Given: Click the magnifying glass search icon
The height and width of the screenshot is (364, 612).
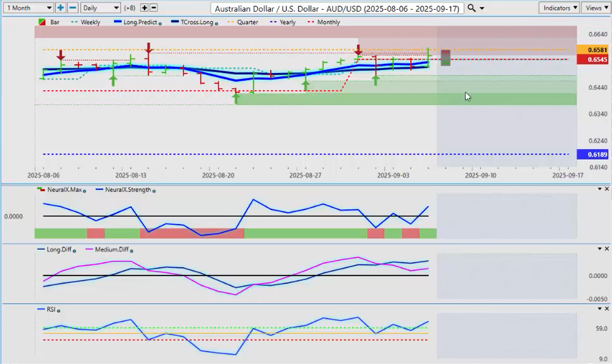Looking at the screenshot, I should (471, 8).
